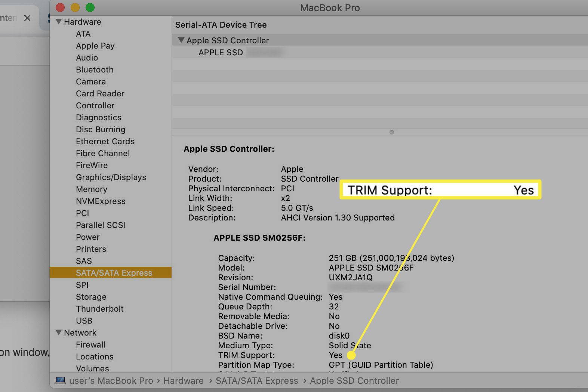Select Card Reader in the sidebar
This screenshot has width=588, height=392.
coord(100,93)
